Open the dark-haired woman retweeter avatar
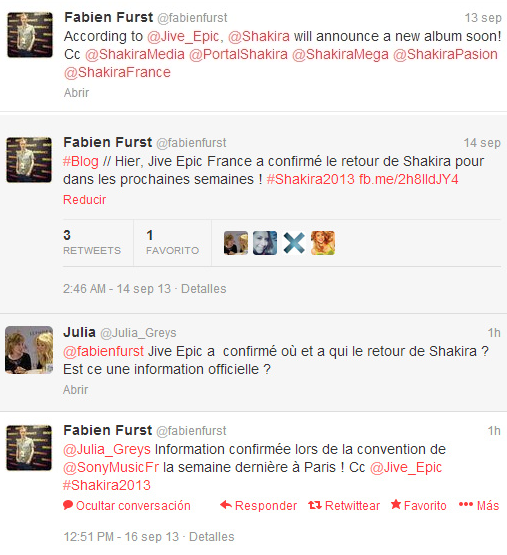The height and width of the screenshot is (555, 507). click(265, 243)
